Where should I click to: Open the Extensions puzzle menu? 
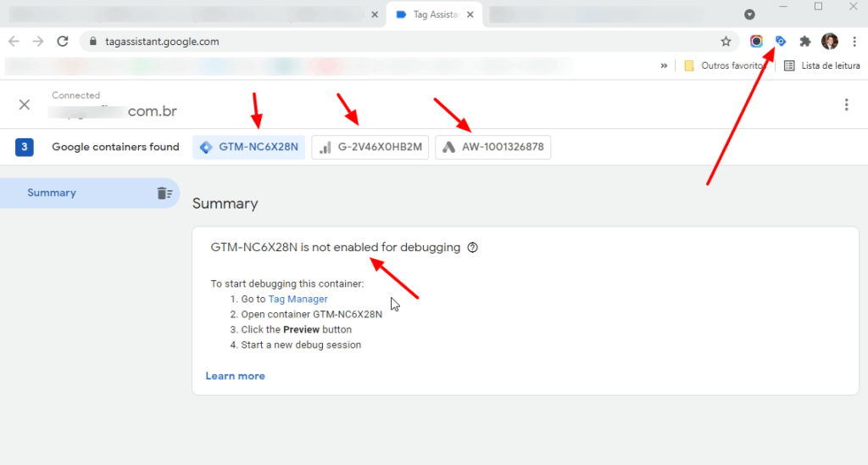[x=805, y=42]
